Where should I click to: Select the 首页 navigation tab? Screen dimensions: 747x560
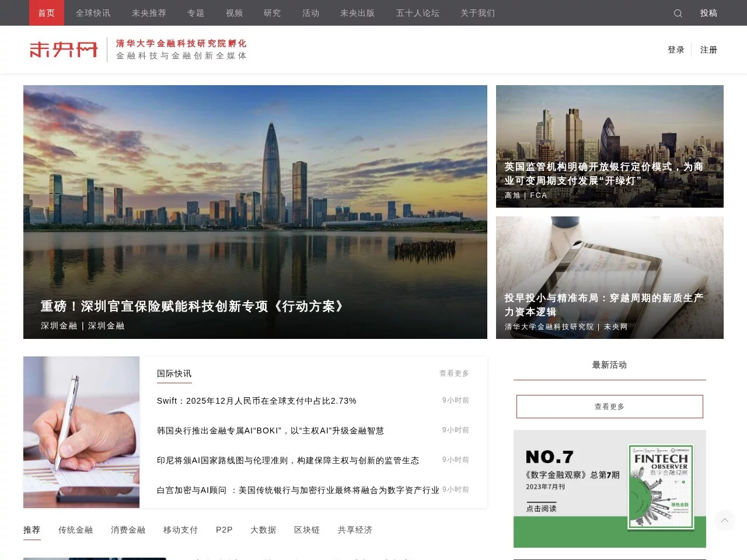(x=46, y=13)
